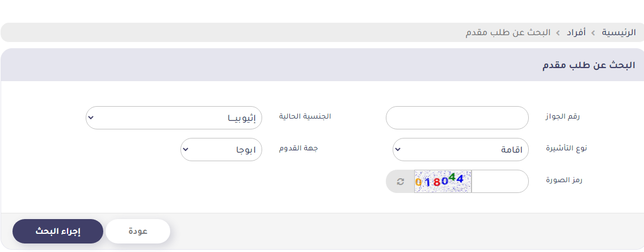
Task: Click the الجنسية الحالية label
Action: 305,116
